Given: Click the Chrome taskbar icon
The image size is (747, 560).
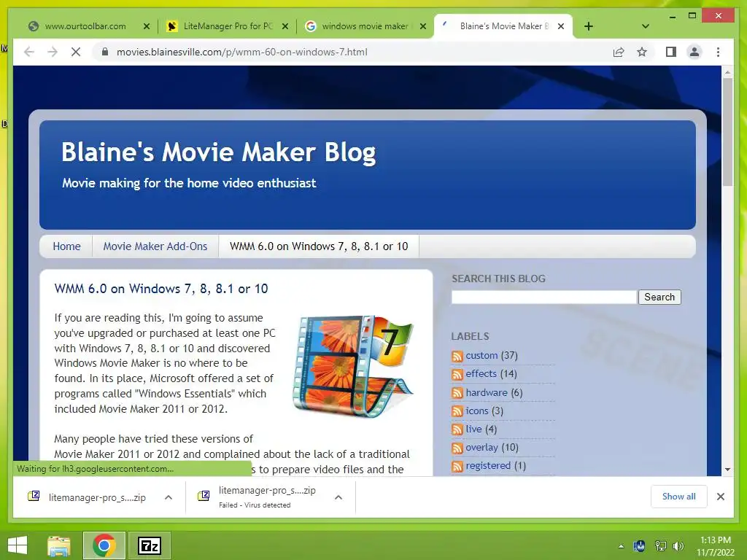Looking at the screenshot, I should [x=104, y=545].
